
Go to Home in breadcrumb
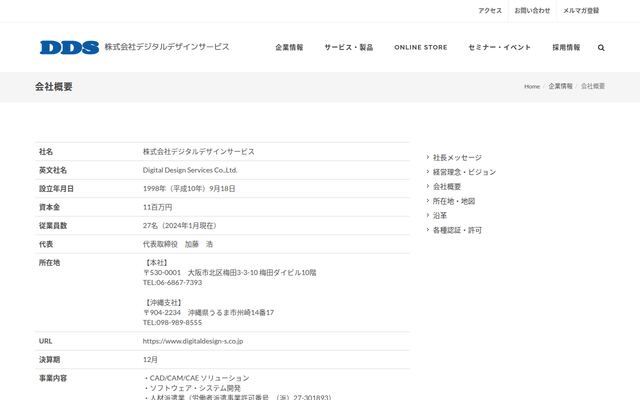click(532, 87)
